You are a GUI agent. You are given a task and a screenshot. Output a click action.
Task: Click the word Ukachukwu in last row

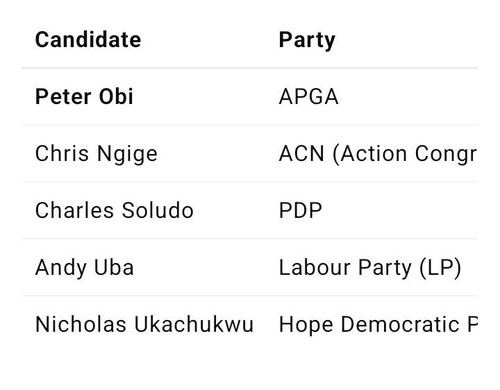point(194,324)
